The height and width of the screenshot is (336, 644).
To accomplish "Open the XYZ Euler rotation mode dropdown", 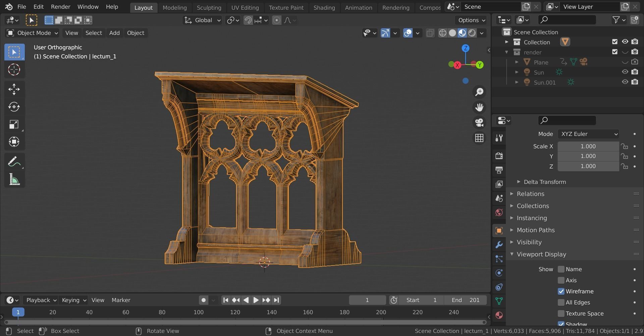I will pyautogui.click(x=588, y=134).
